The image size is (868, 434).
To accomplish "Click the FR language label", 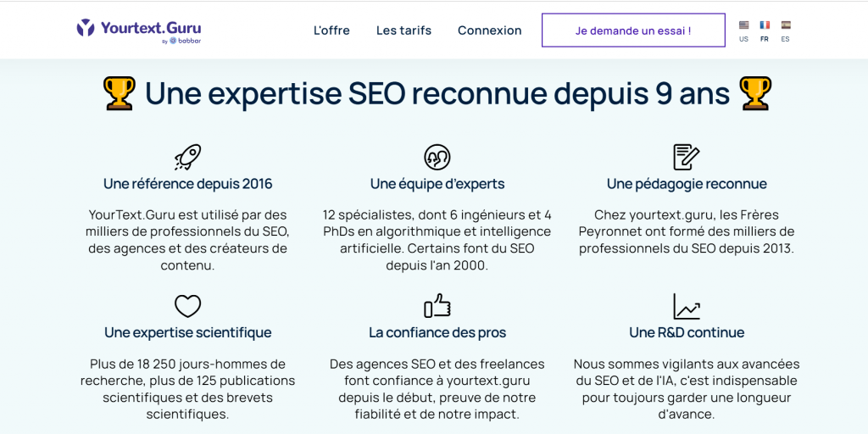I will tap(765, 39).
